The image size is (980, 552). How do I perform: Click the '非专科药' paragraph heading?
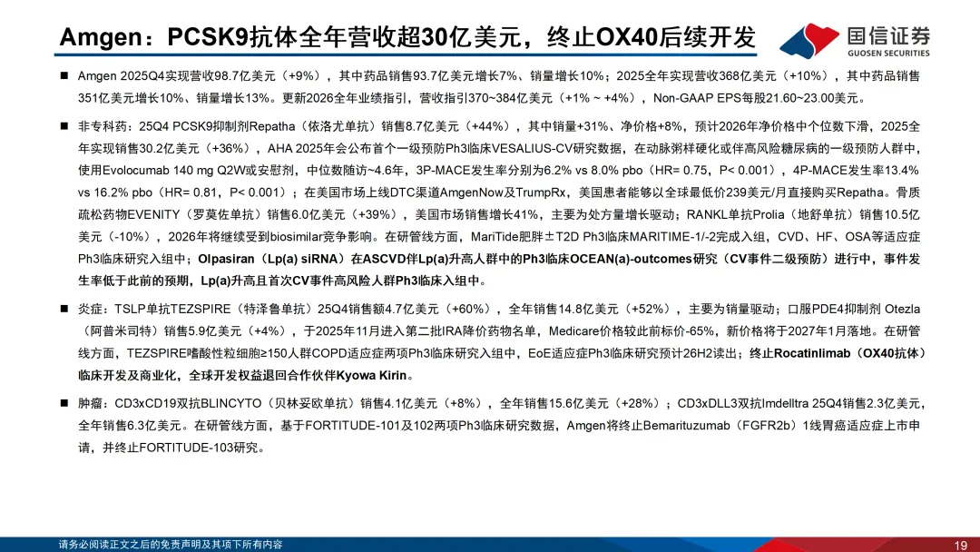point(102,126)
